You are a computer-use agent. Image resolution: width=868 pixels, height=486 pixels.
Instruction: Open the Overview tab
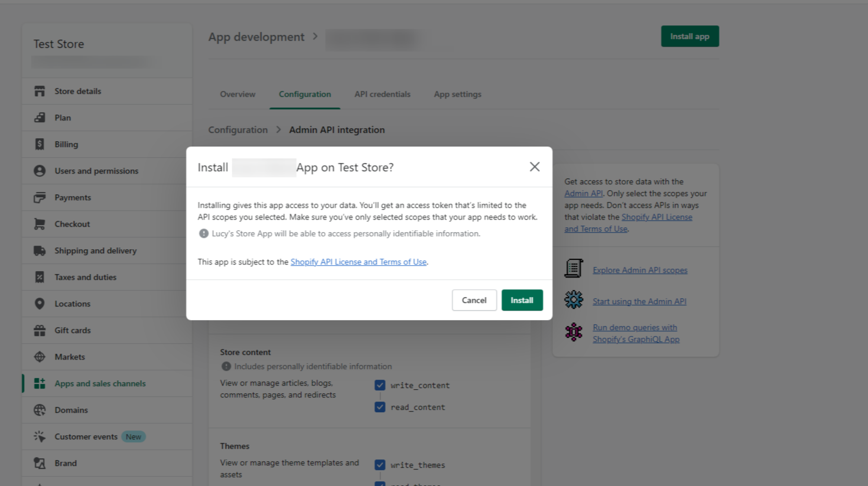[x=238, y=94]
